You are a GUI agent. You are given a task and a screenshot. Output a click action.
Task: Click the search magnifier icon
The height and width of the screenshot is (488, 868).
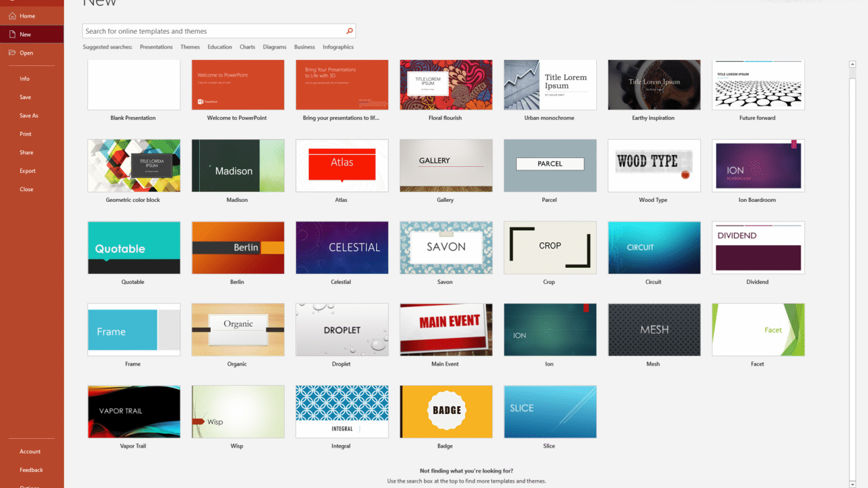(x=349, y=31)
